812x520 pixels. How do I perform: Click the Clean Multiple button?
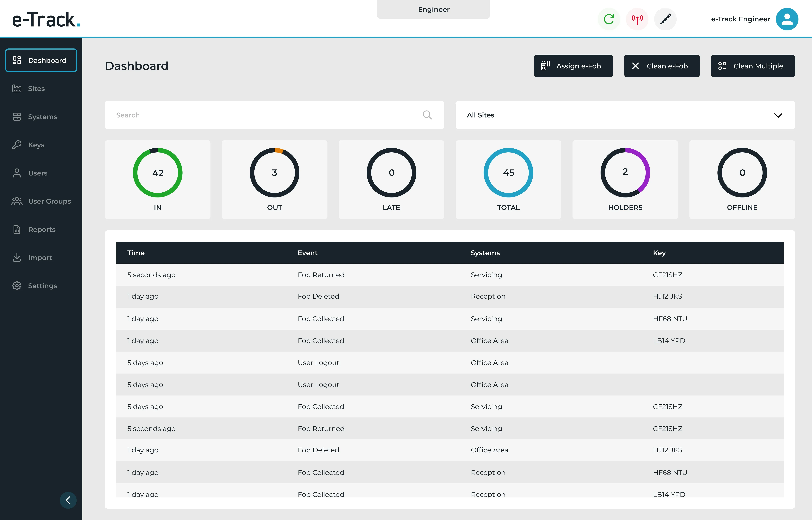(753, 66)
